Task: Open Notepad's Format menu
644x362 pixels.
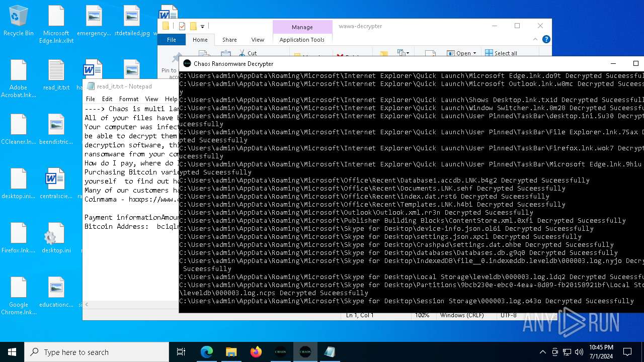Action: (129, 99)
